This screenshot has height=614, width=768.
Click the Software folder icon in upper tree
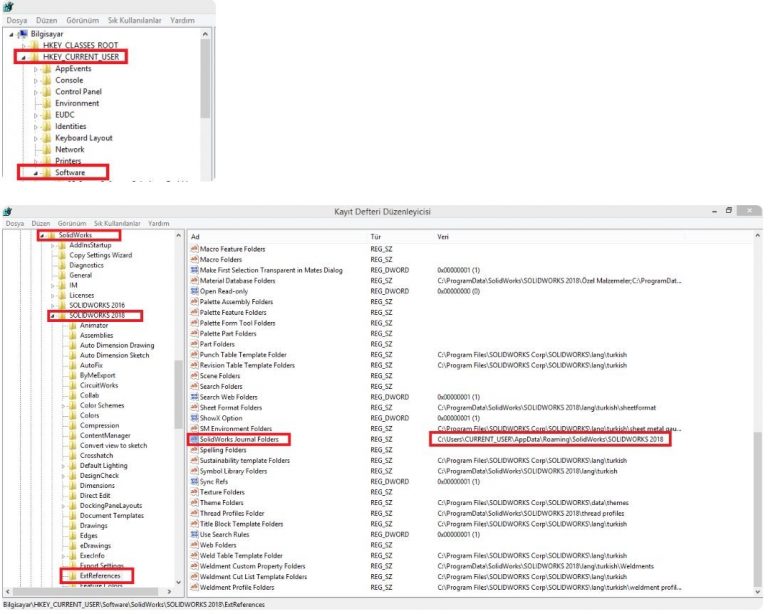pos(45,173)
